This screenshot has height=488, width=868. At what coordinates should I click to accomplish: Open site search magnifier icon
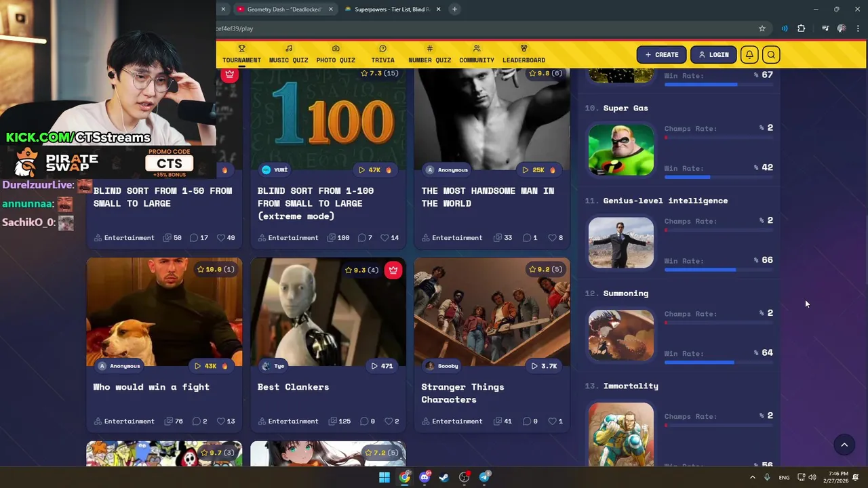(x=771, y=55)
